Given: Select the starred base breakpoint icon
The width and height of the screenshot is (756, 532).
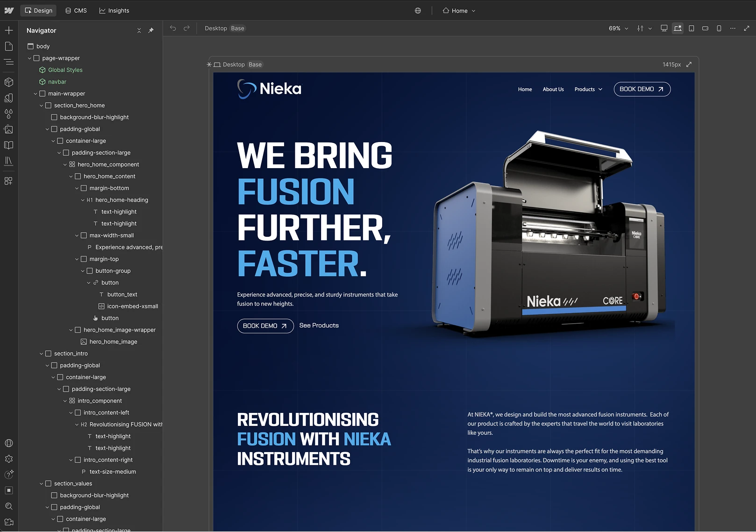Looking at the screenshot, I should pos(678,28).
